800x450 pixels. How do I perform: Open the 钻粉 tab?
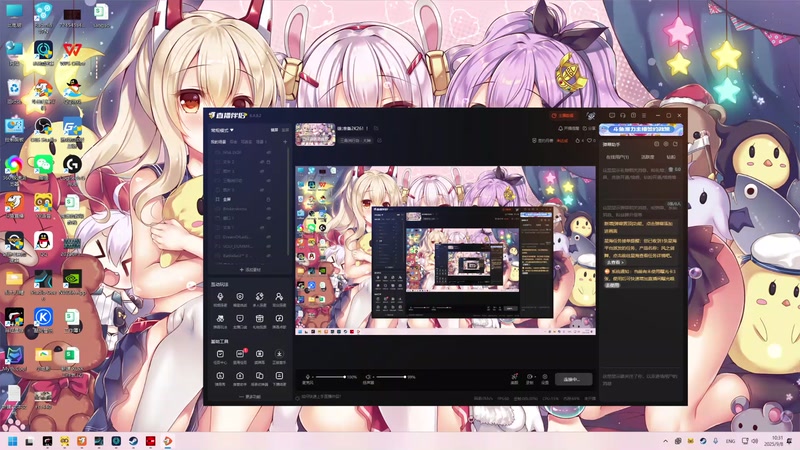pyautogui.click(x=671, y=157)
